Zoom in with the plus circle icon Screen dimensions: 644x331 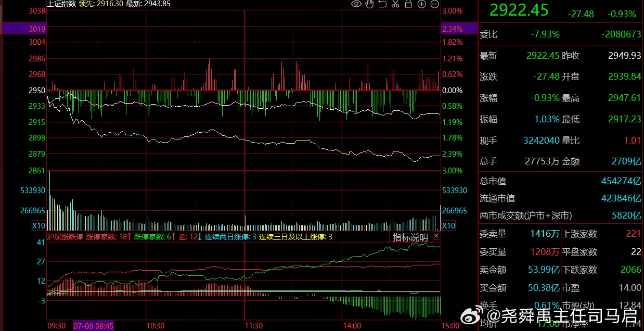pos(421,4)
